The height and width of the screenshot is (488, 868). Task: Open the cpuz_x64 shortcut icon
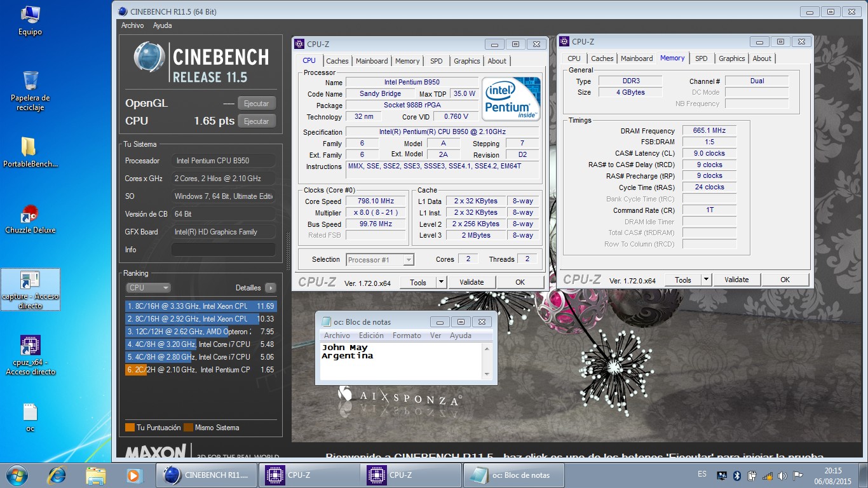(30, 356)
